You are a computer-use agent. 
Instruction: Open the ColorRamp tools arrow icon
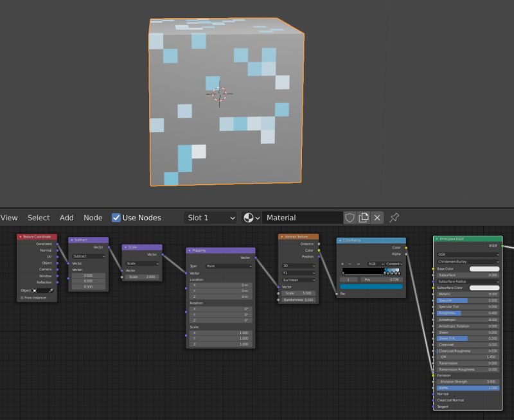tap(359, 263)
